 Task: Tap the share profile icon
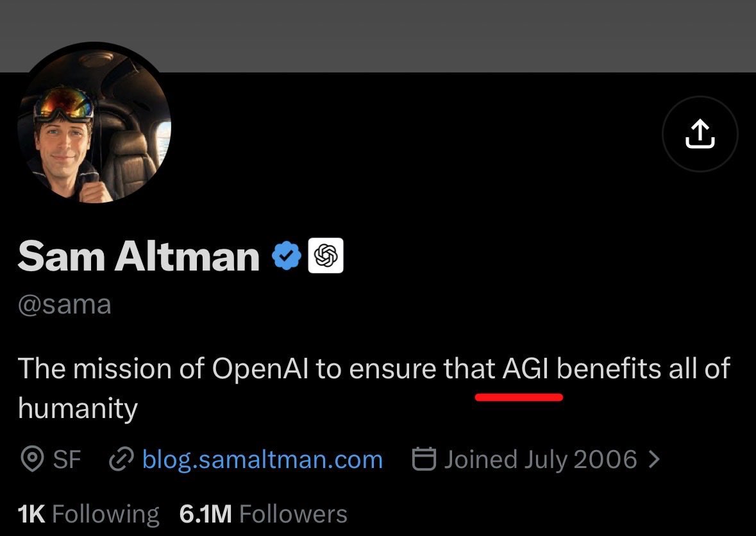point(700,134)
